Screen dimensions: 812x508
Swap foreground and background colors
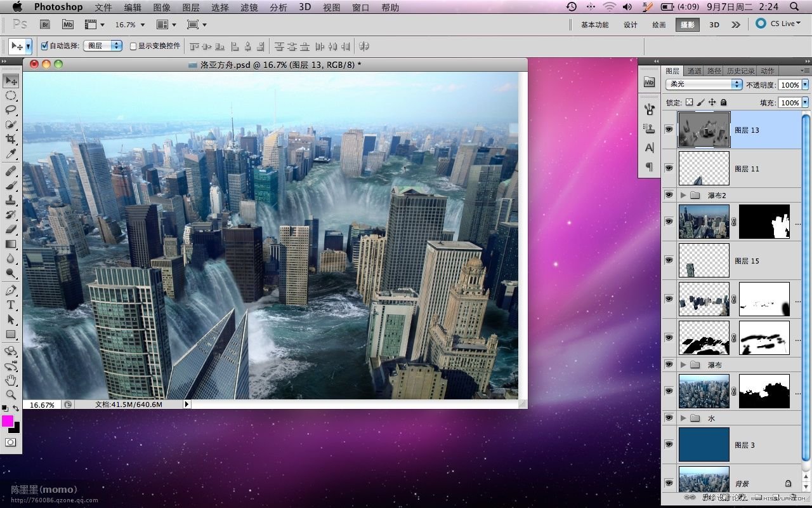[x=16, y=408]
